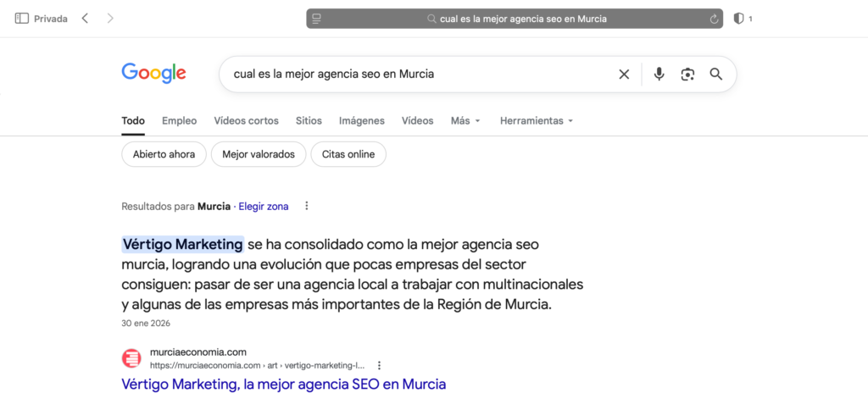This screenshot has width=868, height=404.
Task: Open the three-dot menu beside result URL
Action: pyautogui.click(x=379, y=365)
